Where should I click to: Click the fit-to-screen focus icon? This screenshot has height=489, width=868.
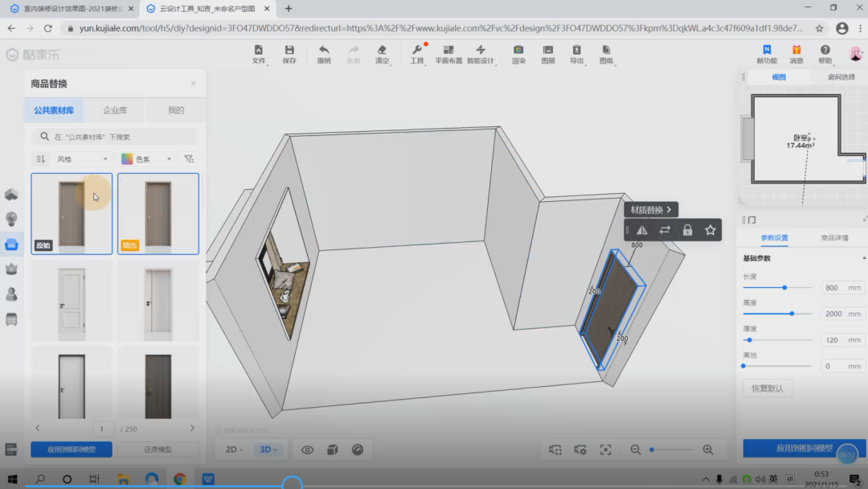(606, 450)
